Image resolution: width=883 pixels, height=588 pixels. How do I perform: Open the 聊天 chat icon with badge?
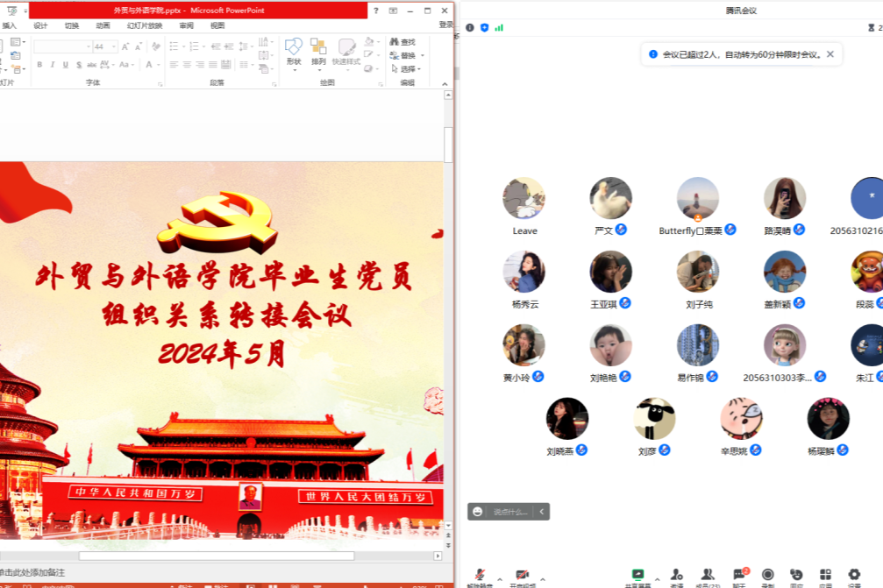point(739,575)
